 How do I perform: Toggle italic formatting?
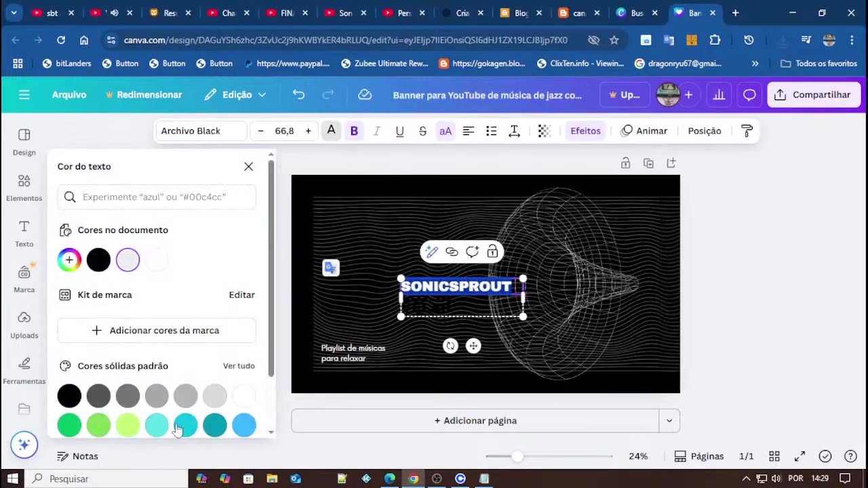coord(376,131)
